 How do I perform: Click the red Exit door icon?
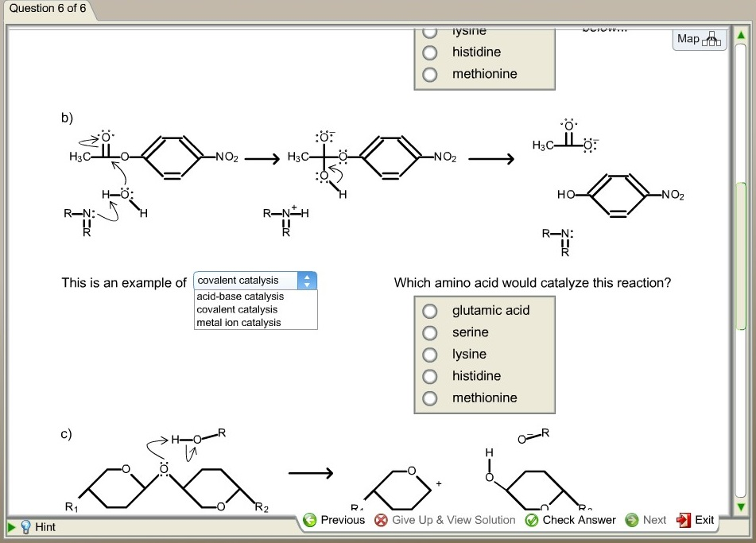[x=682, y=520]
